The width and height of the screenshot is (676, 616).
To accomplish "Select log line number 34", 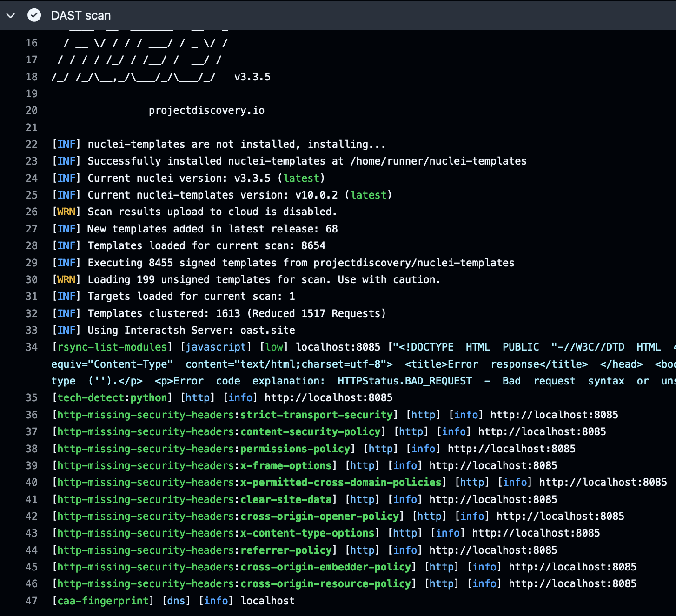I will click(31, 347).
